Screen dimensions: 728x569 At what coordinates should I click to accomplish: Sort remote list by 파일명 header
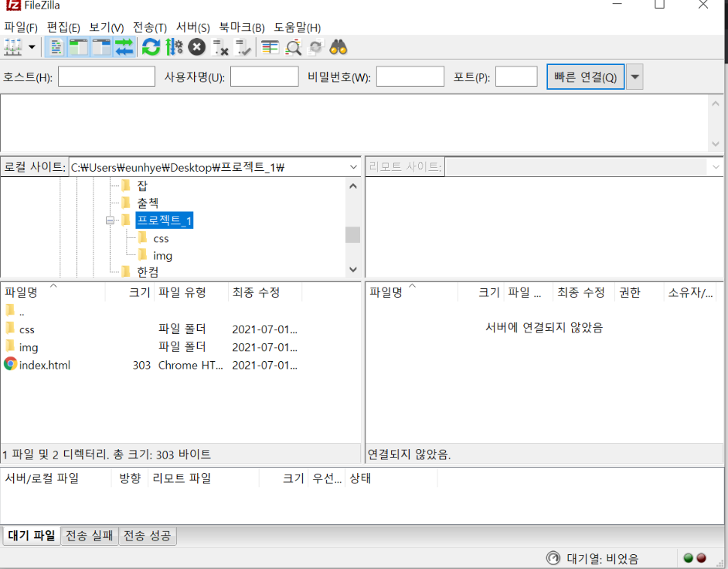coord(412,292)
